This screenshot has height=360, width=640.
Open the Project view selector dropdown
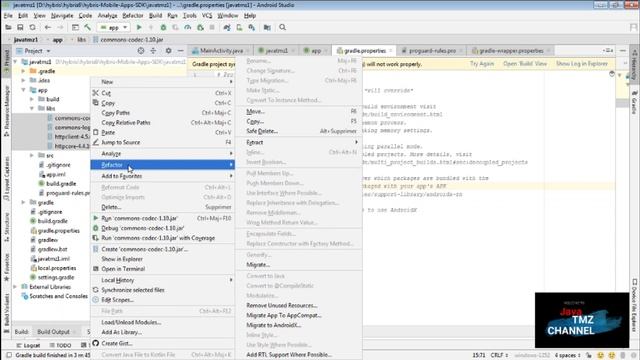tap(33, 51)
